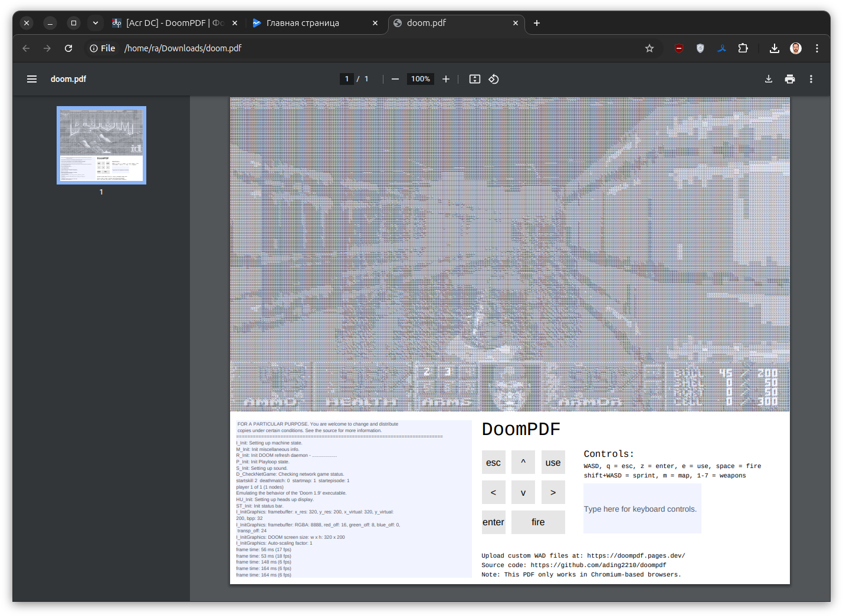Viewport: 843px width, 616px height.
Task: Click the down arrow v game button
Action: 523,492
